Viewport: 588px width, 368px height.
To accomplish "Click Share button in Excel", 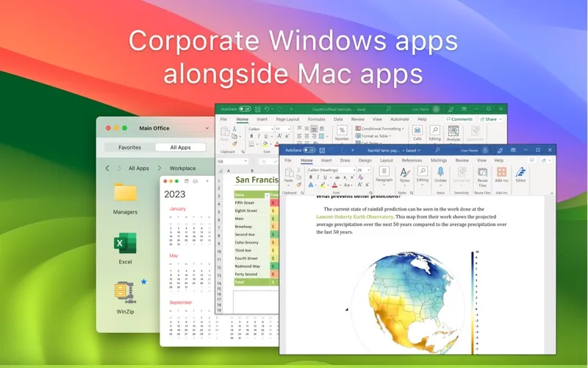I will click(x=490, y=119).
